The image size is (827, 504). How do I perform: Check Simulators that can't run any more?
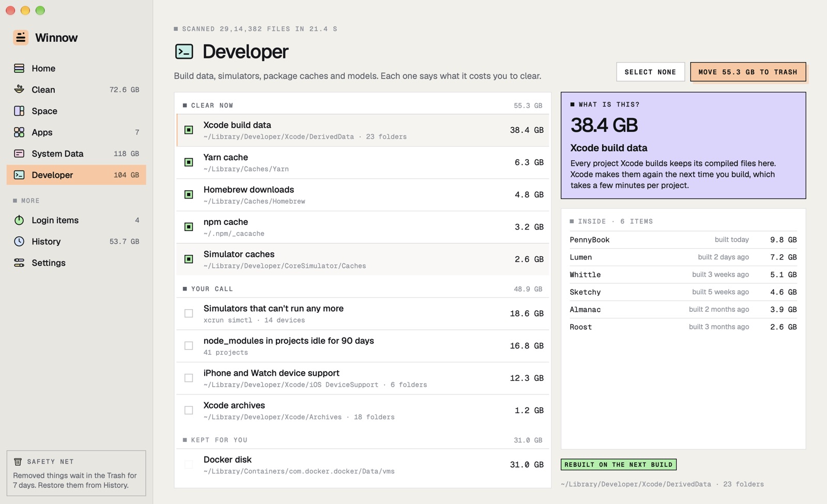coord(189,314)
